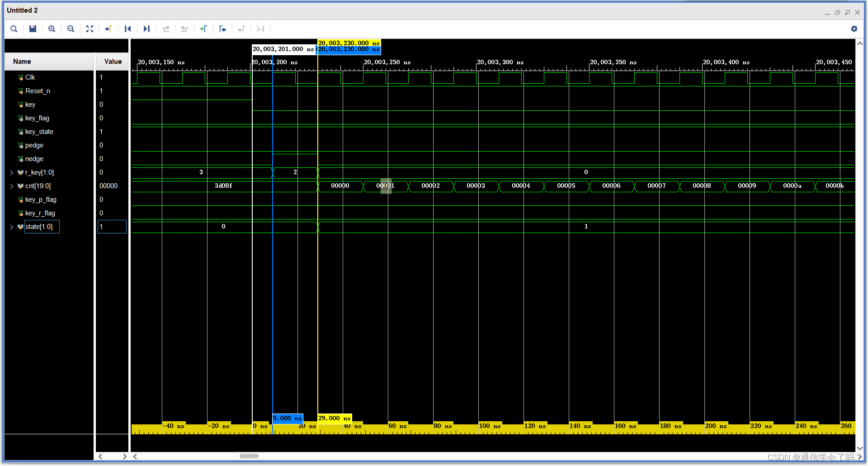Click the Search icon in the waveform toolbar
This screenshot has width=868, height=466.
pos(14,29)
